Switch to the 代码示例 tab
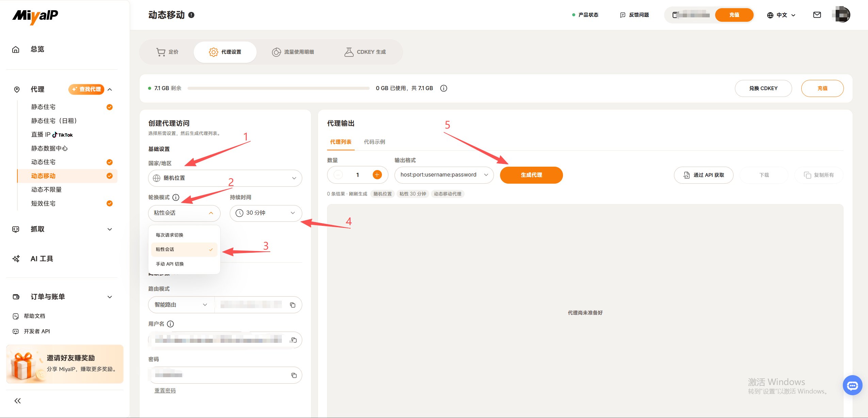The height and width of the screenshot is (418, 868). (x=374, y=142)
